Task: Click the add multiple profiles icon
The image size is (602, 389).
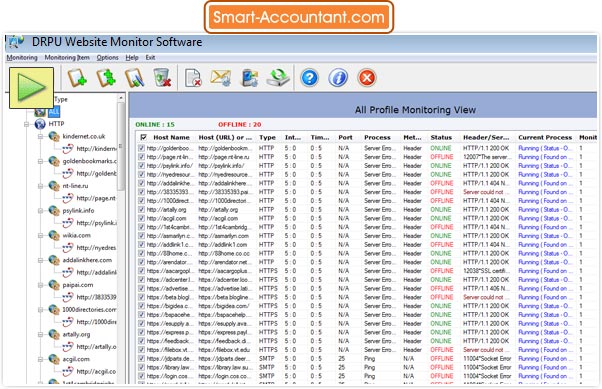Action: pos(106,78)
